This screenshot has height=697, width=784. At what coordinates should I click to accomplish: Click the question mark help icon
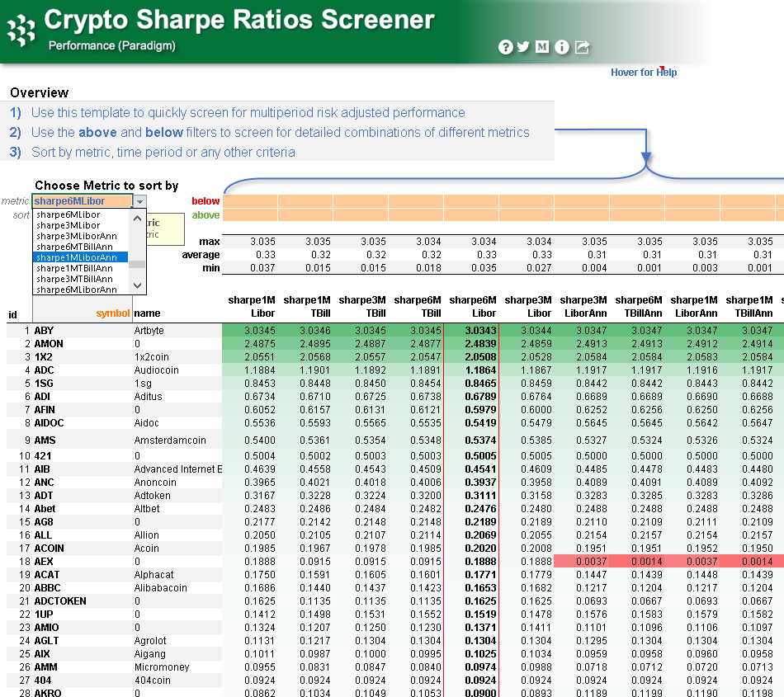pyautogui.click(x=506, y=47)
